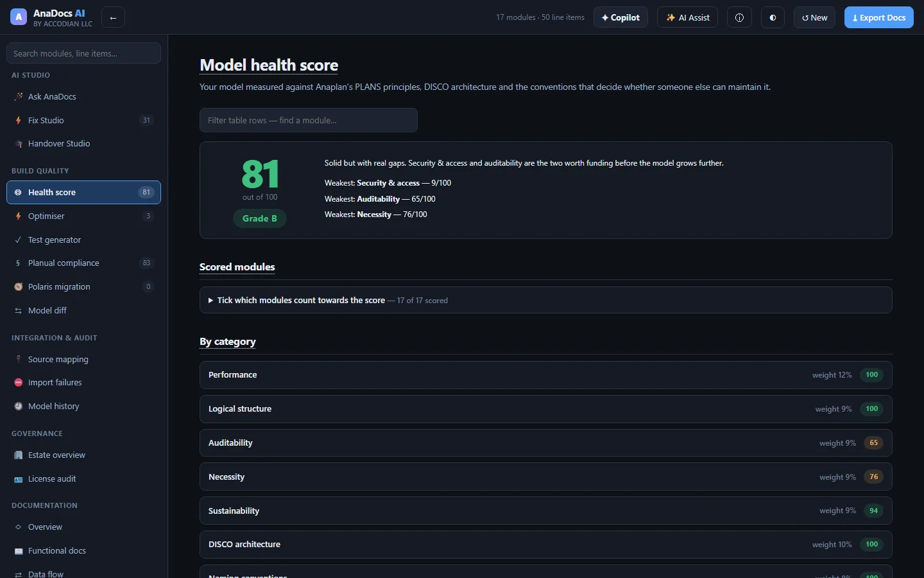This screenshot has width=924, height=578.
Task: Click the 94 score badge for Sustainability
Action: [x=873, y=511]
